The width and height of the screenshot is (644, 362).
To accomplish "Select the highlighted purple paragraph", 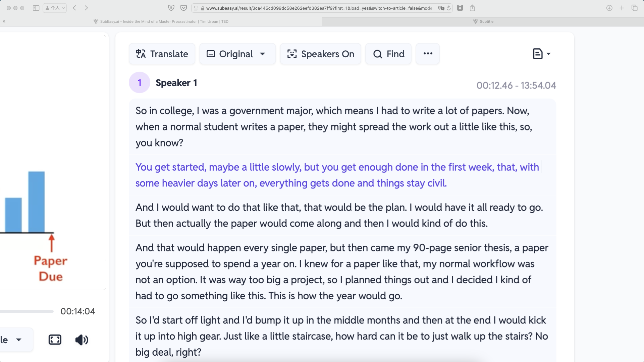I will (335, 175).
